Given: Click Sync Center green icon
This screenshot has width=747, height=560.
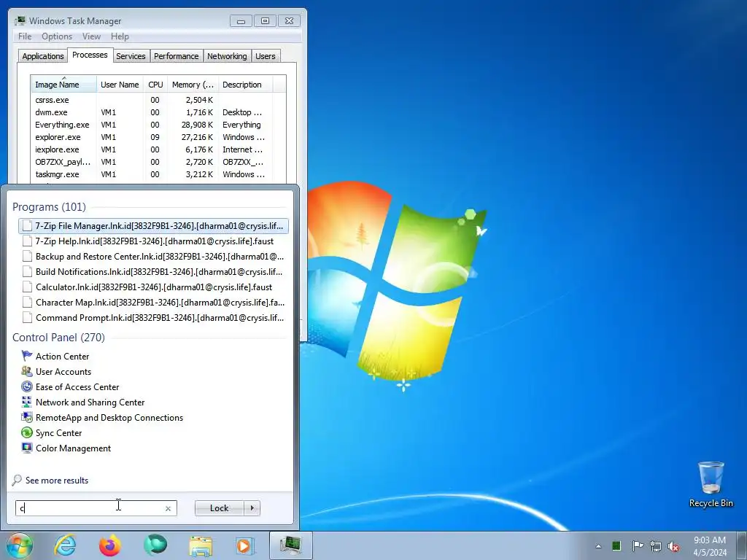Looking at the screenshot, I should [27, 432].
